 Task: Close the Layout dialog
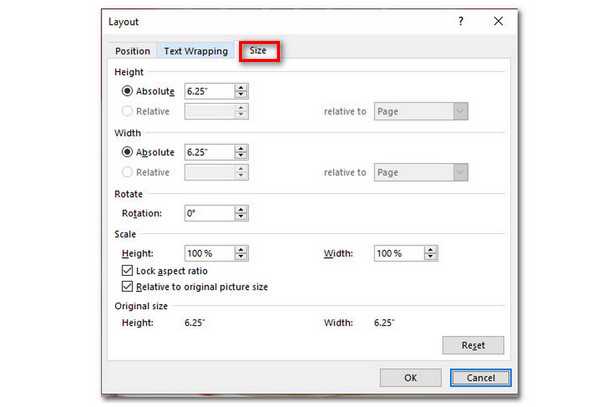click(x=497, y=21)
